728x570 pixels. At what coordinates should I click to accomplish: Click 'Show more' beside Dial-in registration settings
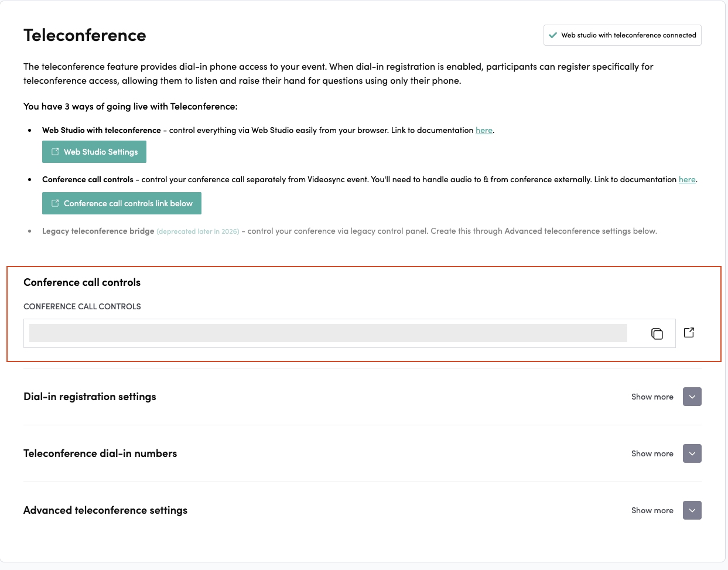(652, 397)
